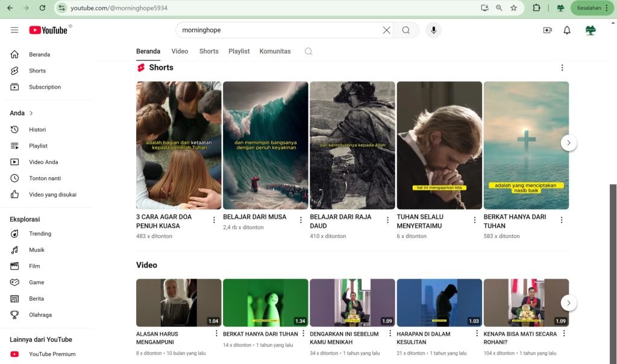617x364 pixels.
Task: Search within channel using magnifier icon
Action: click(308, 51)
